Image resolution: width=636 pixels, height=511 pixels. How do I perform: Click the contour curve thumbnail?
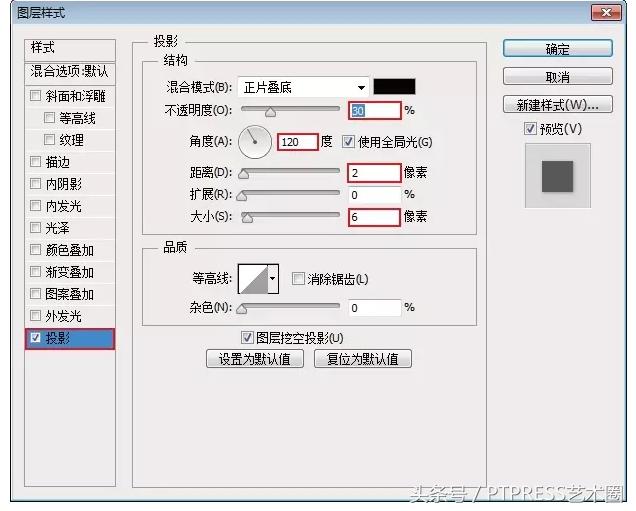coord(253,279)
